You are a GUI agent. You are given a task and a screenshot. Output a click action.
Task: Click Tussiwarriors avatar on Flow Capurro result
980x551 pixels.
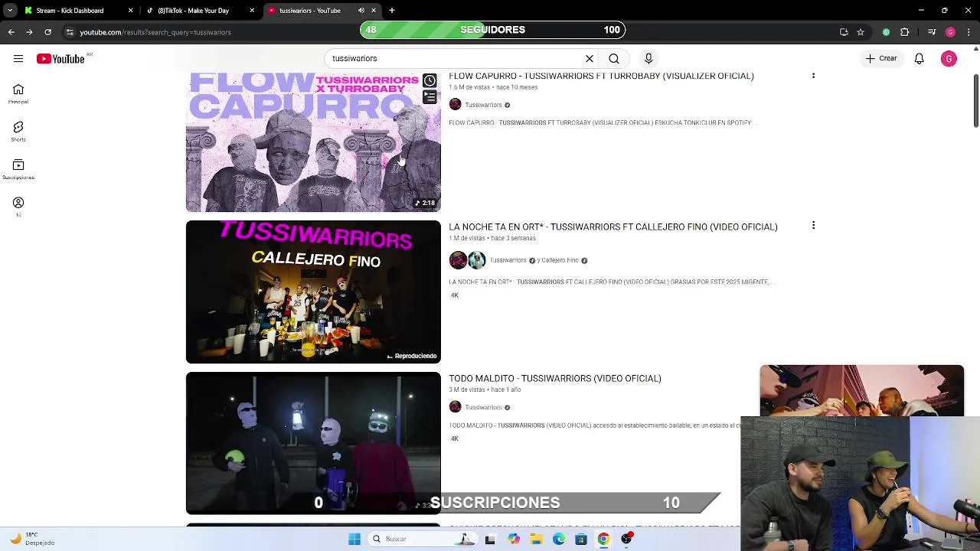tap(456, 105)
